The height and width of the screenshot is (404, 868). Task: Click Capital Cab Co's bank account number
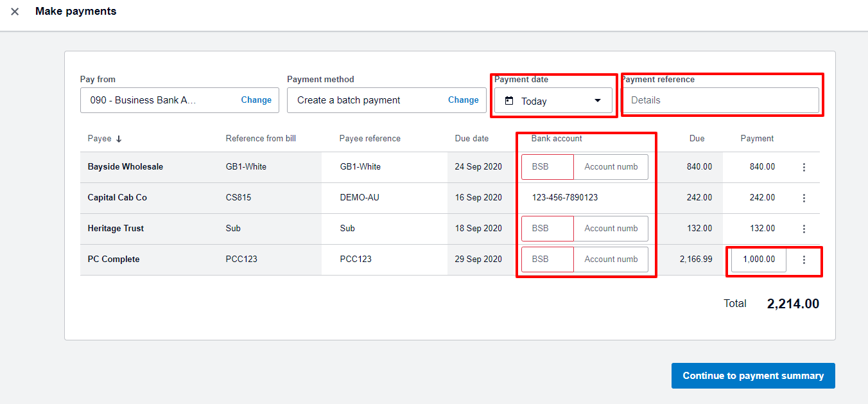coord(564,198)
